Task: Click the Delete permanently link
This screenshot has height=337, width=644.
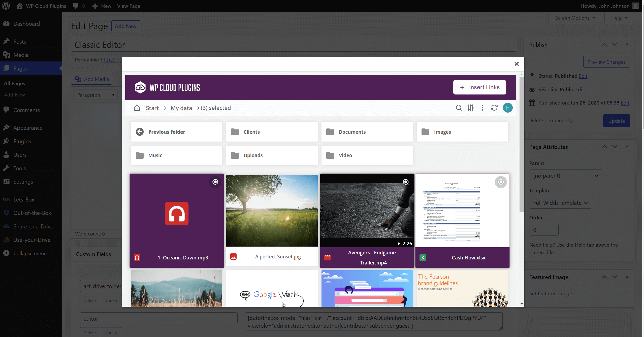Action: pos(551,120)
